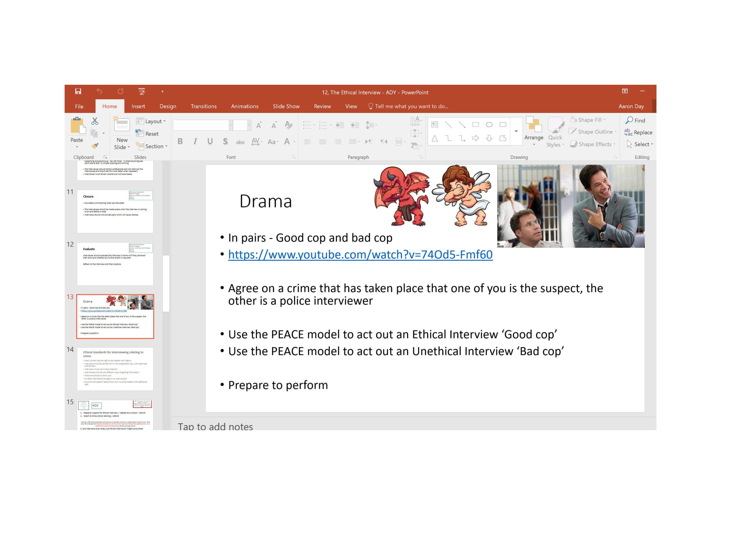Click Start From Beginning presentation icon

142,92
